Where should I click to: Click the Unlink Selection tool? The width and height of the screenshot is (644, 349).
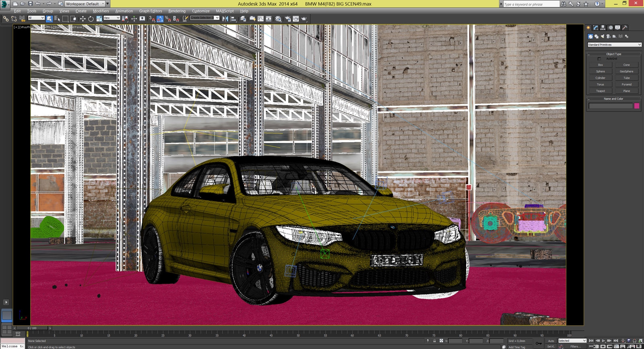tap(14, 18)
